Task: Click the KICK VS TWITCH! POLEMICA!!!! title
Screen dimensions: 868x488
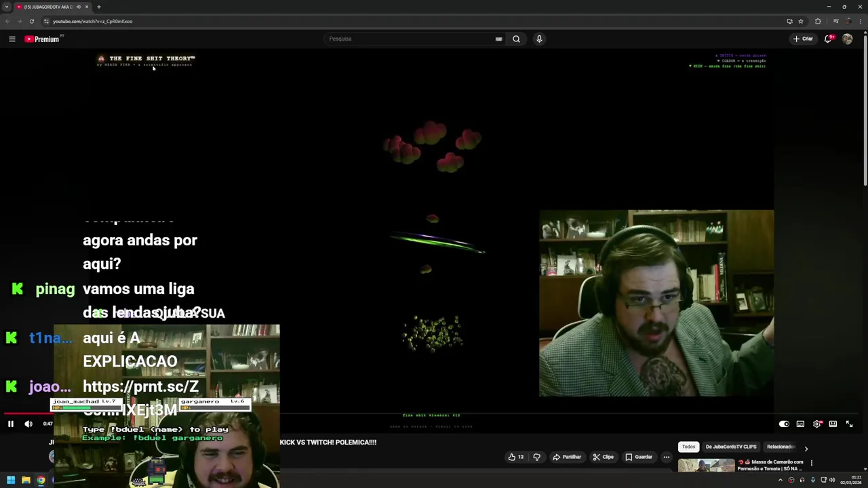Action: click(328, 442)
